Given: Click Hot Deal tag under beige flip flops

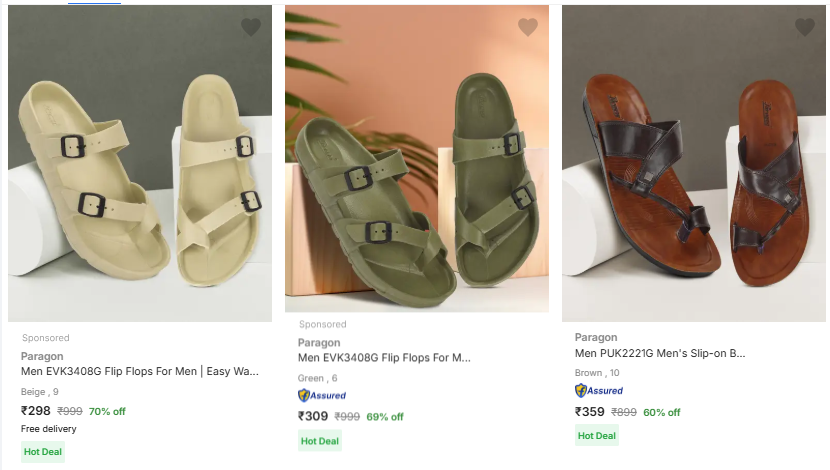Looking at the screenshot, I should pos(43,451).
